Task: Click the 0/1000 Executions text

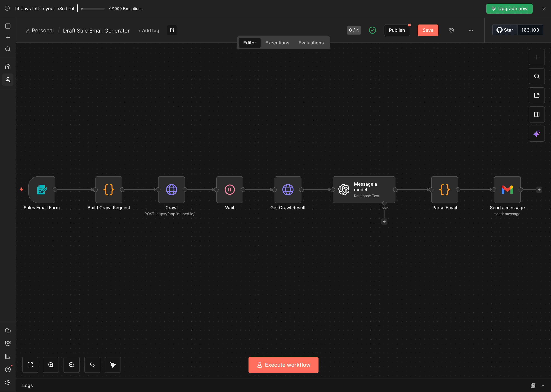Action: [126, 8]
